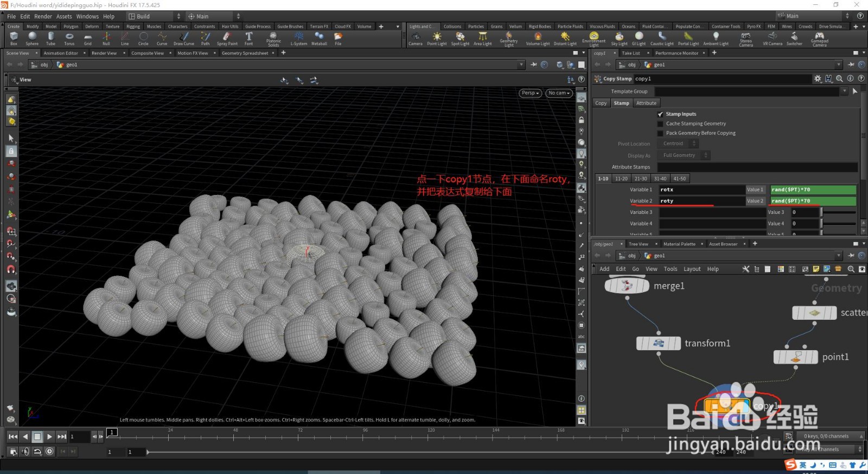Screen dimensions: 868x474
Task: Select the Sphere shelf tool
Action: [x=32, y=39]
